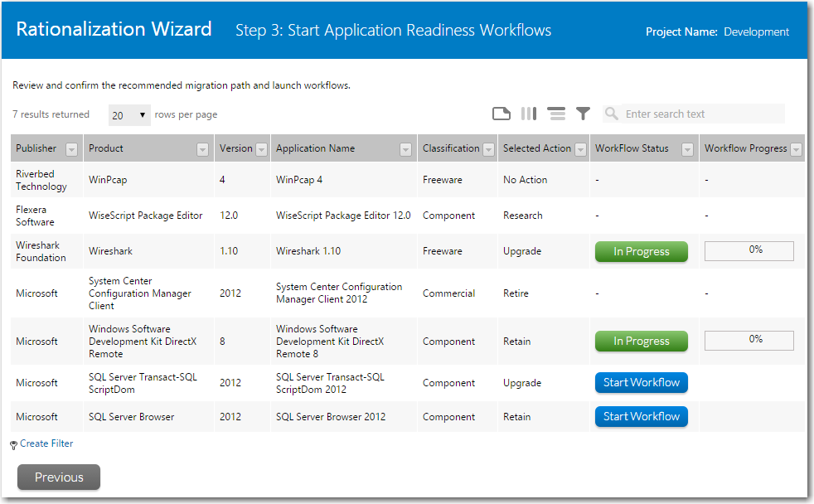Click In Progress for Windows Software Development Kit
This screenshot has height=504, width=814.
(x=641, y=341)
